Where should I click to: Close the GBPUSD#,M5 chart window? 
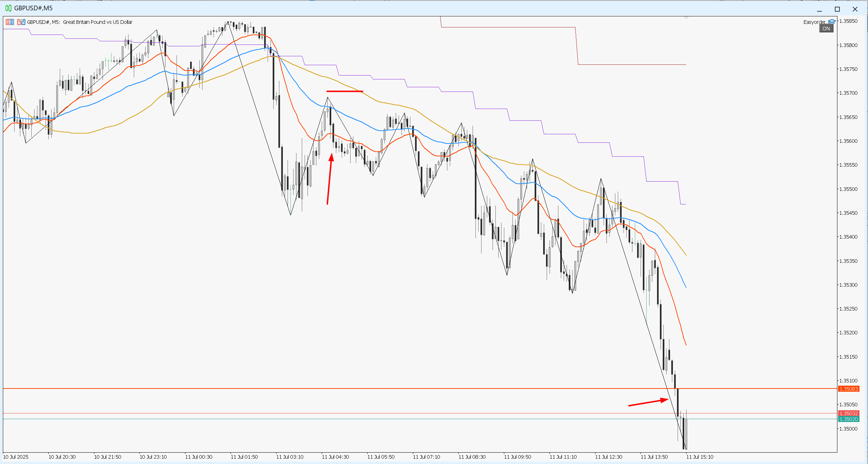point(855,9)
